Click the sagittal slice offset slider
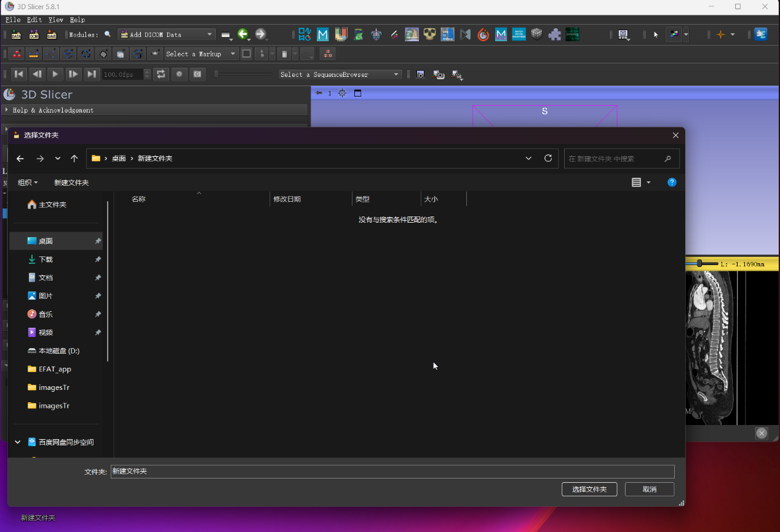 701,264
